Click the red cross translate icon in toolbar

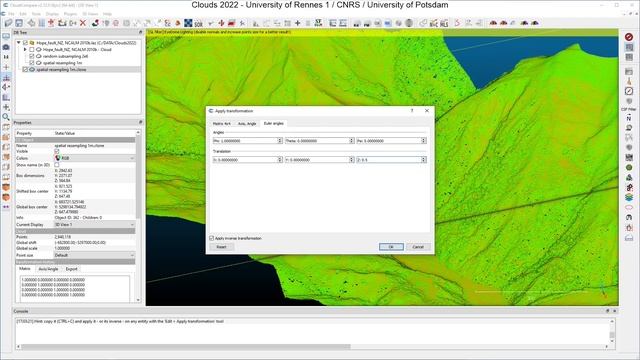pos(221,23)
